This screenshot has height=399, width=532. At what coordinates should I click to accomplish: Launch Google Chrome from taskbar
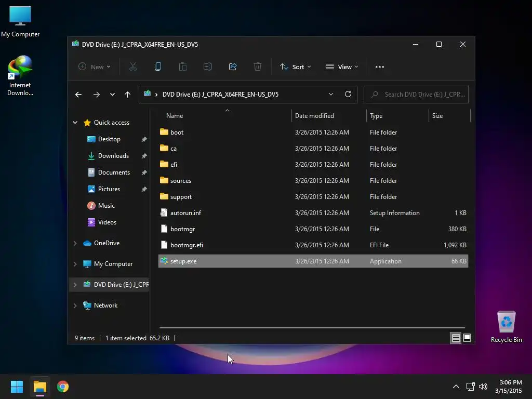[63, 387]
